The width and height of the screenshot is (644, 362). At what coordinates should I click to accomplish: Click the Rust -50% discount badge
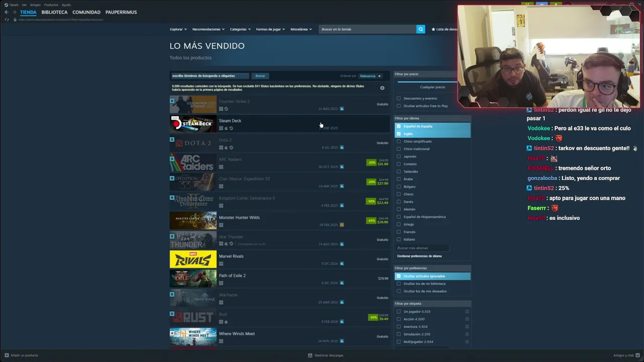tap(373, 317)
